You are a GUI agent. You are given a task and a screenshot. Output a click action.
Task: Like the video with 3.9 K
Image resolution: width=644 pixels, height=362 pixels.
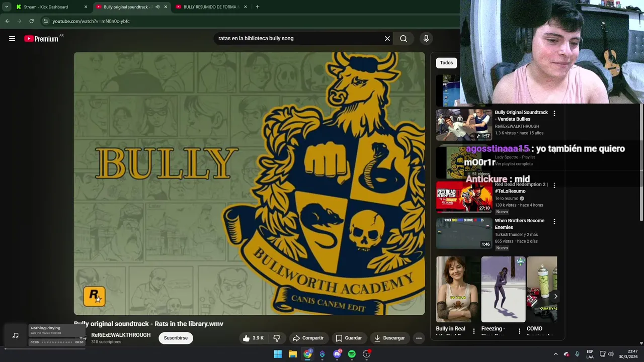pos(254,338)
